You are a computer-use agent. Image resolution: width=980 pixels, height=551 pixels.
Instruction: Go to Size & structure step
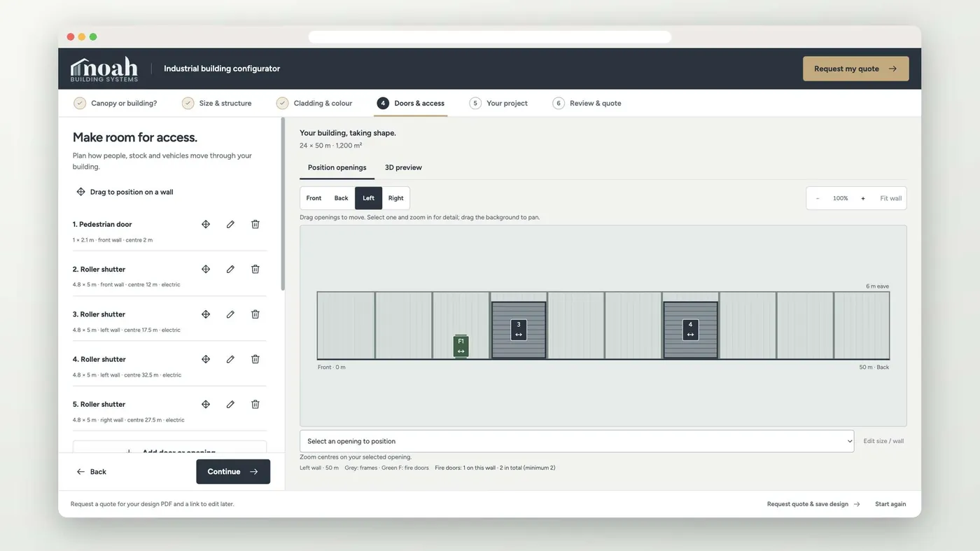point(217,103)
